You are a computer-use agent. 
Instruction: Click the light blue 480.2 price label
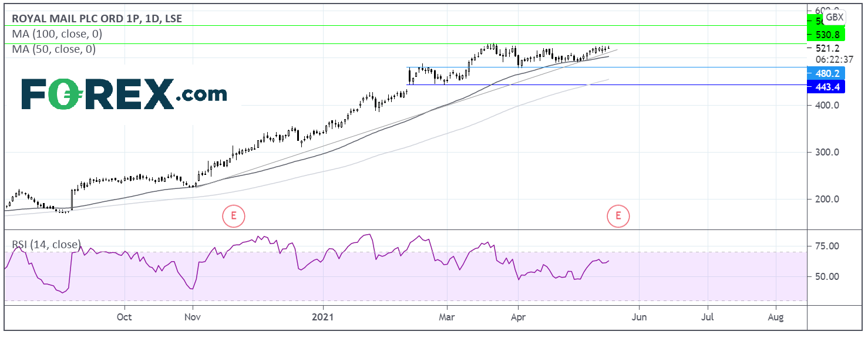coord(827,74)
